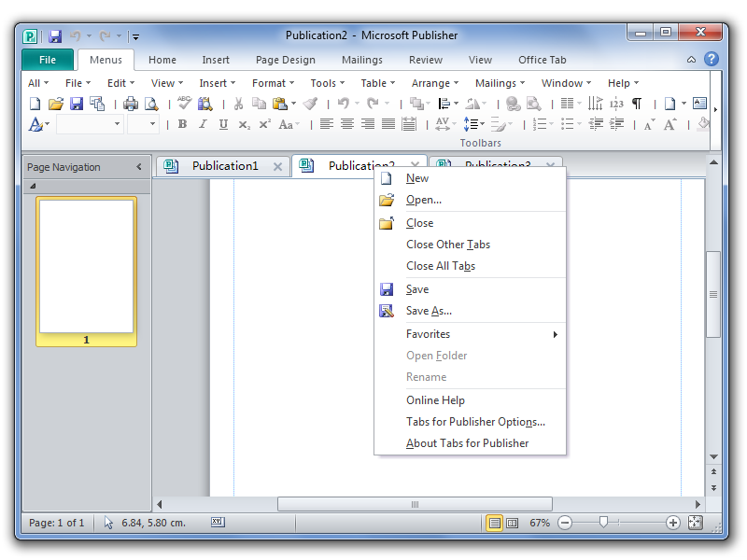Click the toolbar overflow arrow at right edge
The height and width of the screenshot is (560, 747).
click(715, 109)
